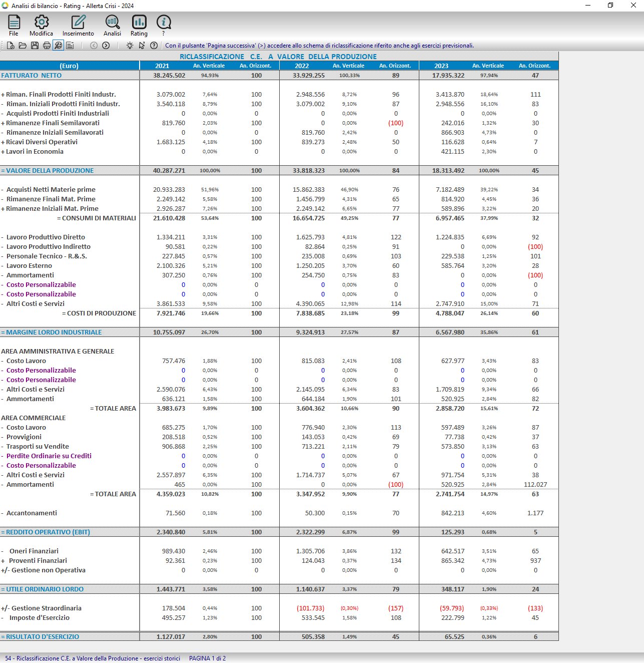644x663 pixels.
Task: Open the Rating menu
Action: pos(139,26)
